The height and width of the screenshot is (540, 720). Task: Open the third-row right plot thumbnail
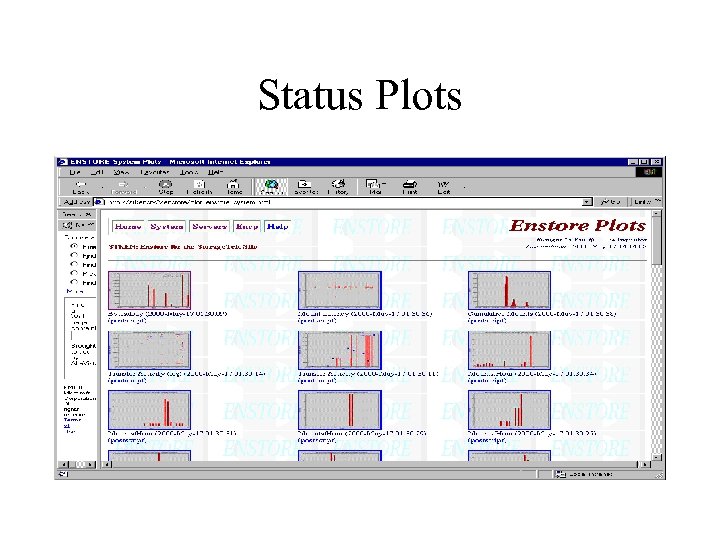[x=509, y=410]
